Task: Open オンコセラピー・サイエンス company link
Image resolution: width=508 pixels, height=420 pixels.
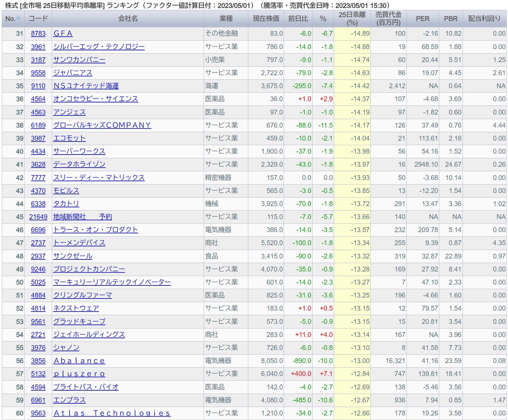Action: 95,99
